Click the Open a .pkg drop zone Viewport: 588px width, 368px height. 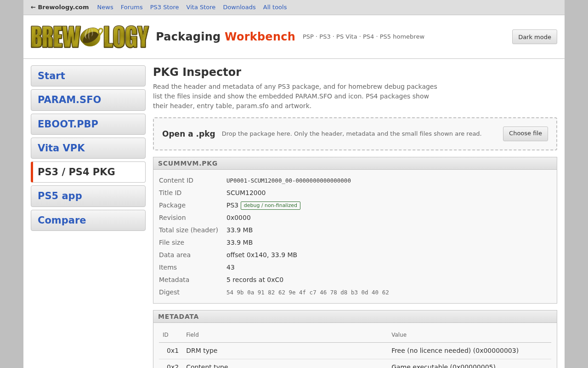point(355,134)
